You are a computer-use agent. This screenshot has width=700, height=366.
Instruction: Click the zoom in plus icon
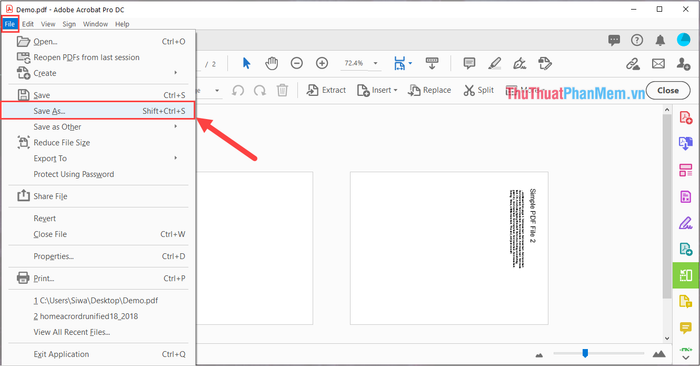pos(322,63)
